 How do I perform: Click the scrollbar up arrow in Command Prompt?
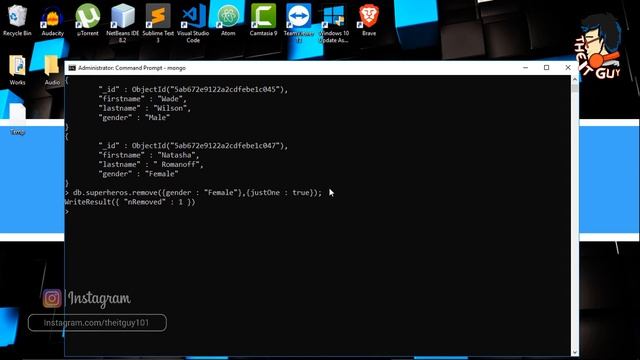click(575, 79)
